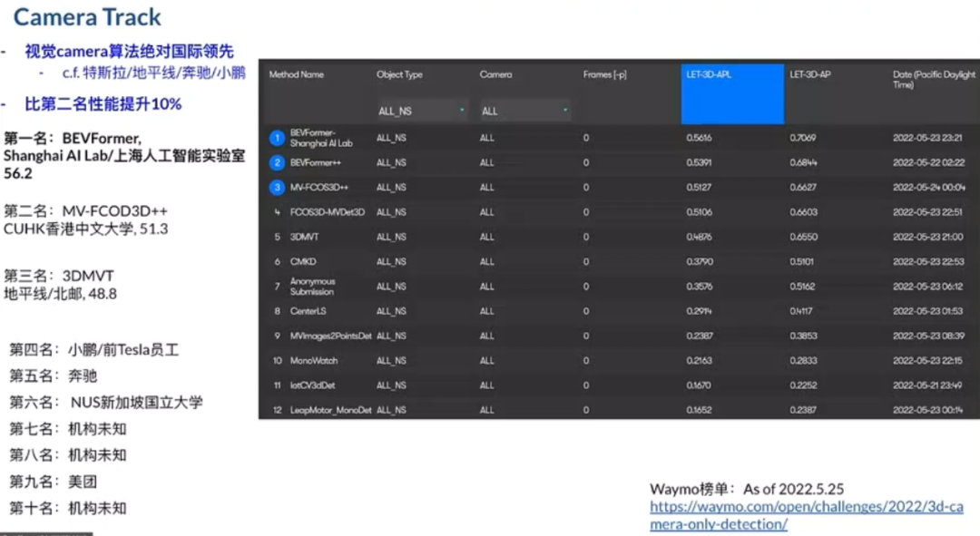Sort by the LET-3D-APL column header
Viewport: 980px width, 536px height.
click(732, 93)
